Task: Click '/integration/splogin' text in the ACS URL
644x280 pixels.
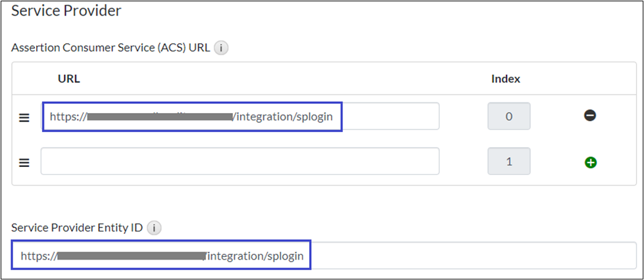Action: click(x=288, y=118)
